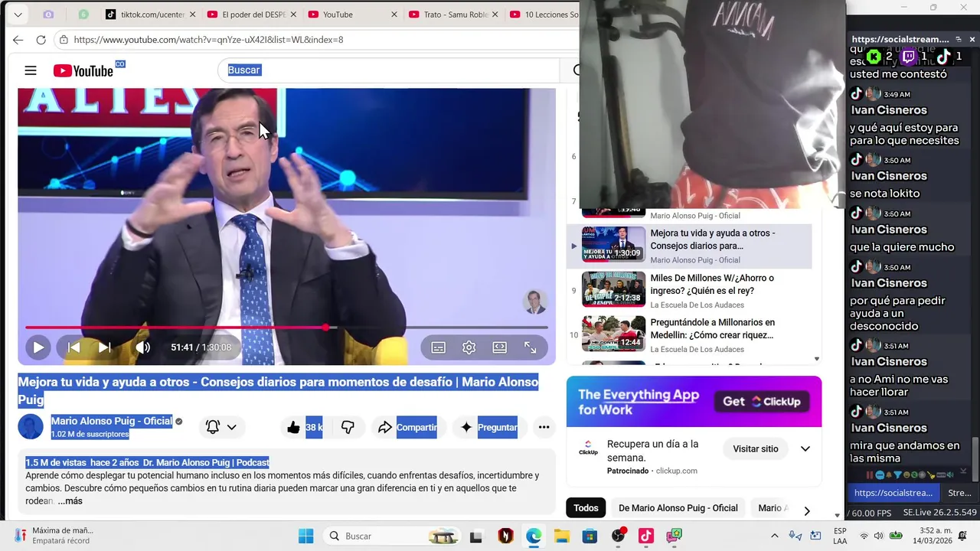Jump to previous video in playlist
Screen dimensions: 980x551
pyautogui.click(x=73, y=347)
